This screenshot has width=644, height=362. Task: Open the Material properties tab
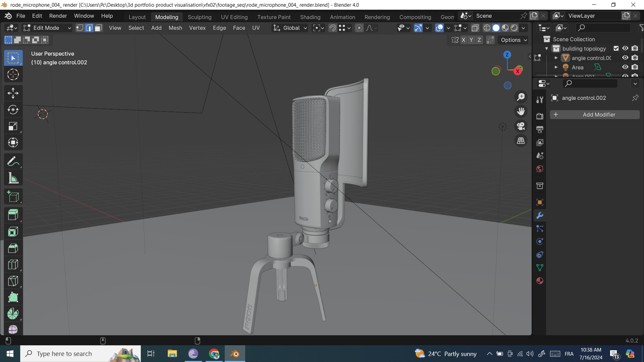pos(540,281)
